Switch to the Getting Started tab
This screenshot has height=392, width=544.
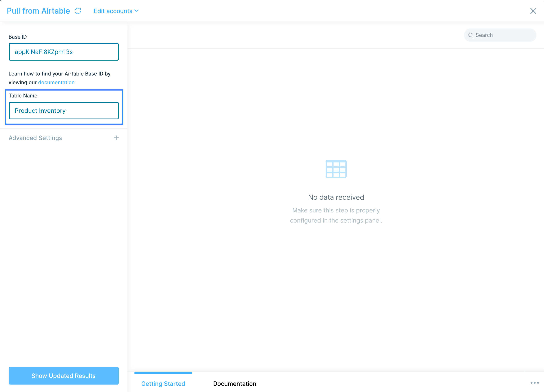pos(163,383)
